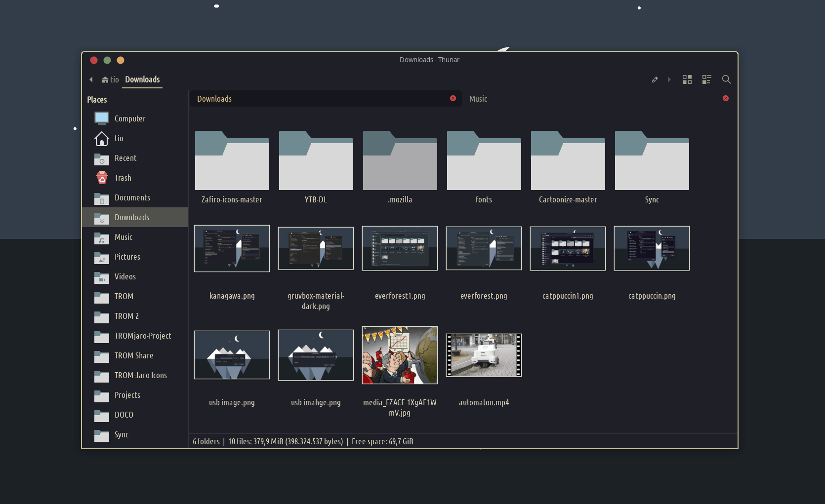
Task: Switch to detailed list view icon
Action: 706,79
